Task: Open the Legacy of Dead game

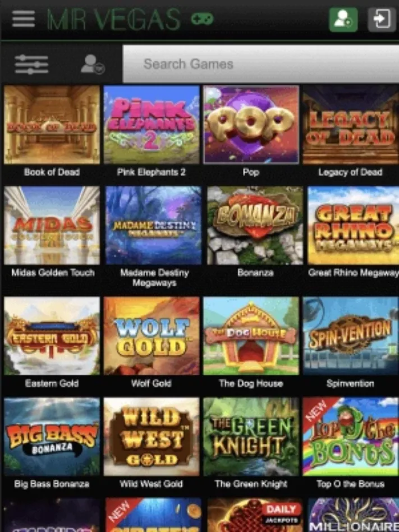Action: click(351, 125)
